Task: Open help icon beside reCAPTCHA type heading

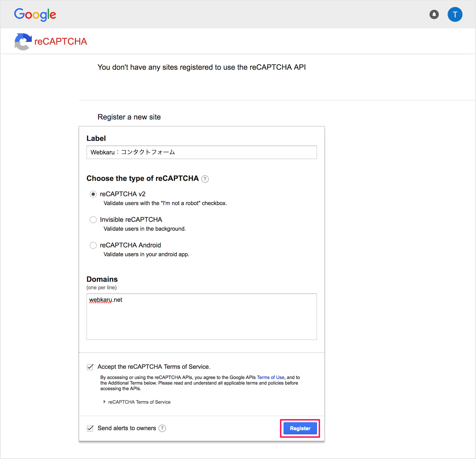Action: (205, 179)
